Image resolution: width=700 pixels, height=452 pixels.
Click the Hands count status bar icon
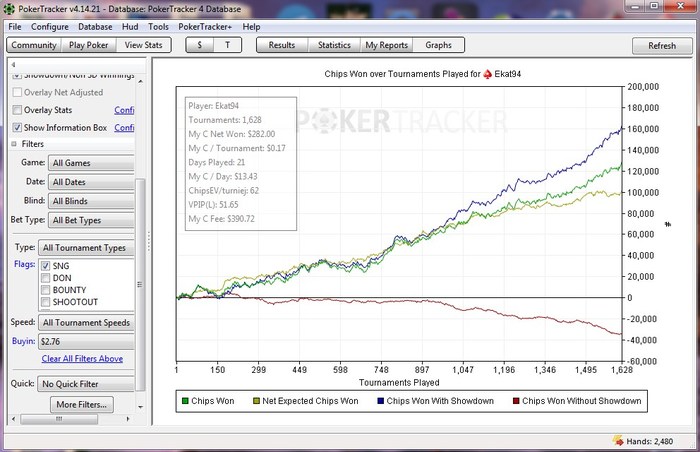pos(618,440)
